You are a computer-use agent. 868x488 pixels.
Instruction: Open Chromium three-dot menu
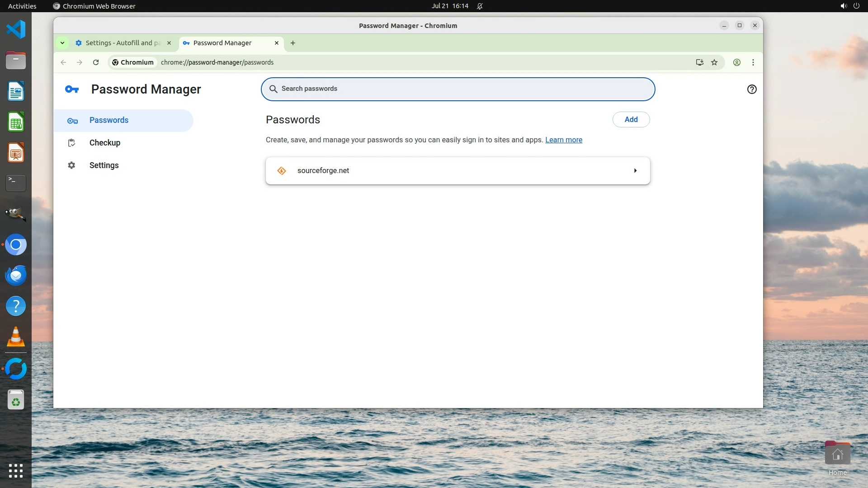tap(753, 62)
